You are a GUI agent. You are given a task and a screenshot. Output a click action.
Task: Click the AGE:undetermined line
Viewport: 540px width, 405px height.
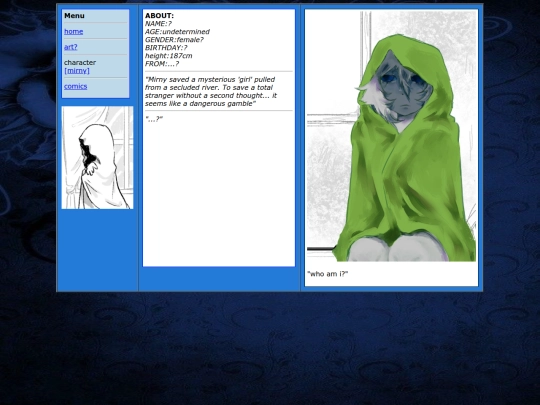click(x=177, y=32)
